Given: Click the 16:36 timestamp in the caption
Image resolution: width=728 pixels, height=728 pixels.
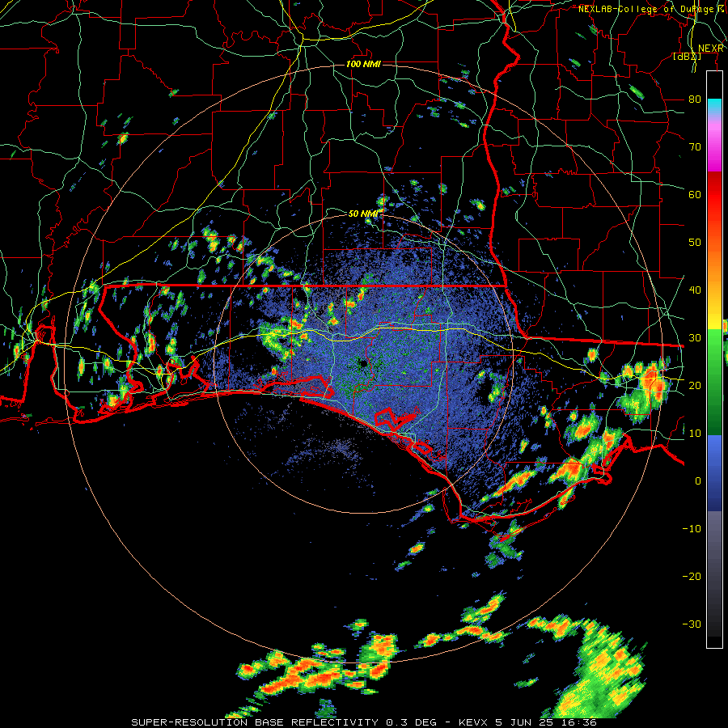Looking at the screenshot, I should click(580, 722).
